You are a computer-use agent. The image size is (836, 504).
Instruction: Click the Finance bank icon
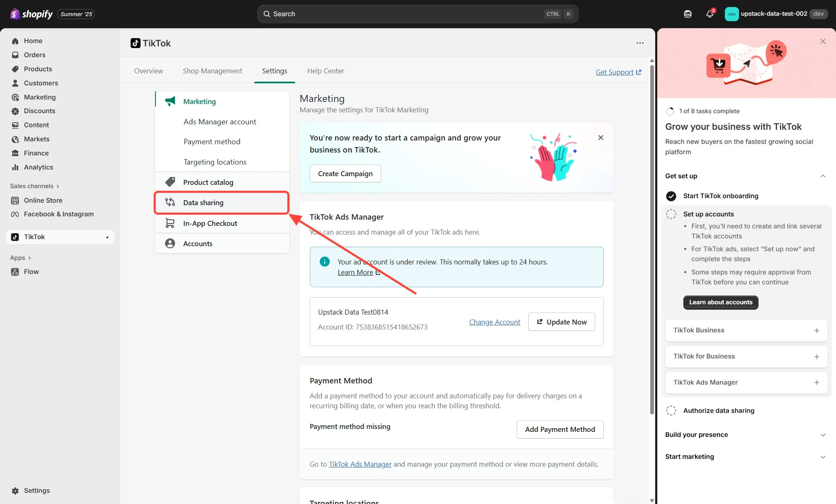tap(15, 153)
